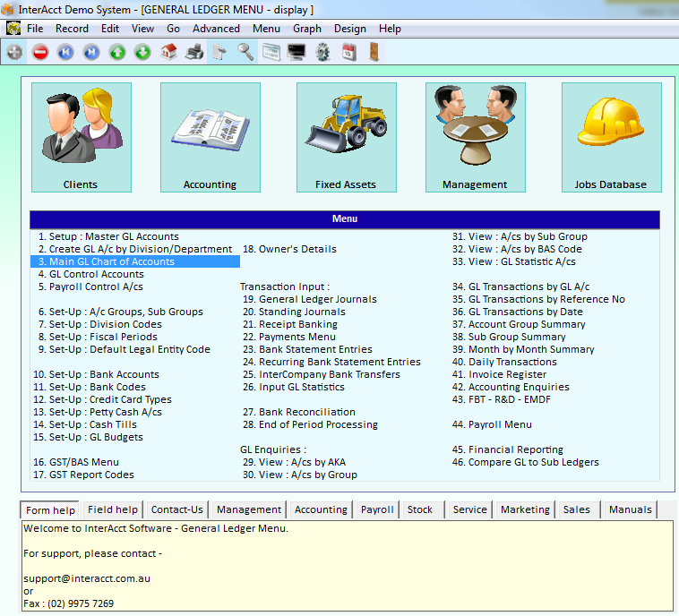Open the Graph menu
Viewport: 679px width, 616px height.
[x=307, y=29]
